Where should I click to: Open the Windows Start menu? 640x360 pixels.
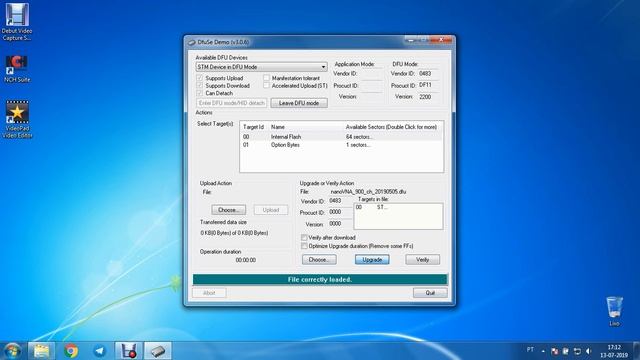(12, 351)
